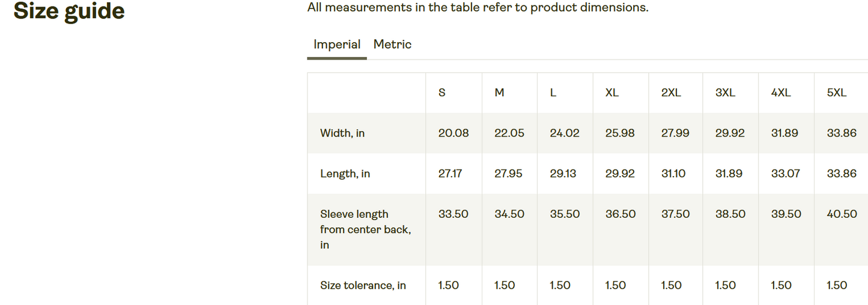The height and width of the screenshot is (305, 868).
Task: Click the 2XL size column header
Action: (671, 93)
